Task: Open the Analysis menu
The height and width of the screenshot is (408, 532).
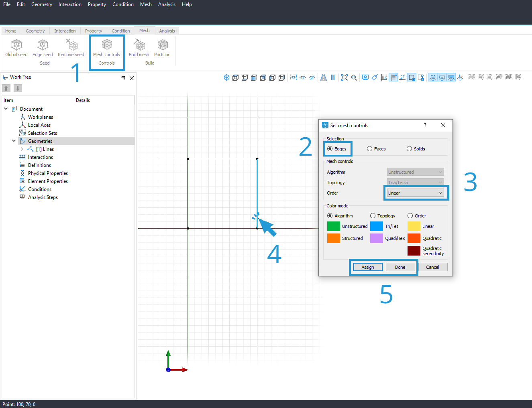Action: [167, 4]
